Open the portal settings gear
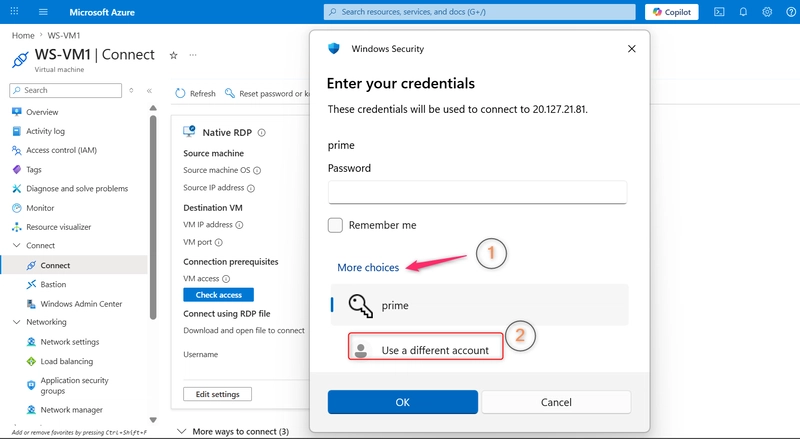This screenshot has height=439, width=800. click(767, 12)
